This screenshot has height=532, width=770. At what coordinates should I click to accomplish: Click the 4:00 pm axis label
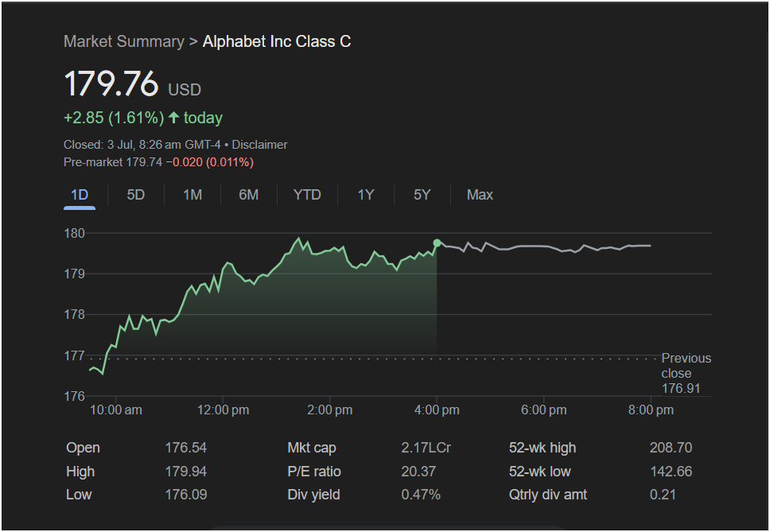(x=437, y=410)
